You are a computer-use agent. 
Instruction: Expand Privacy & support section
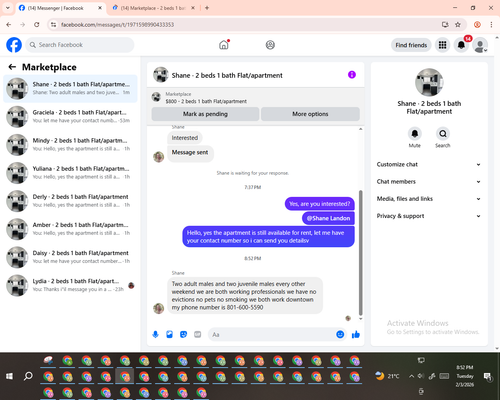[x=429, y=216]
